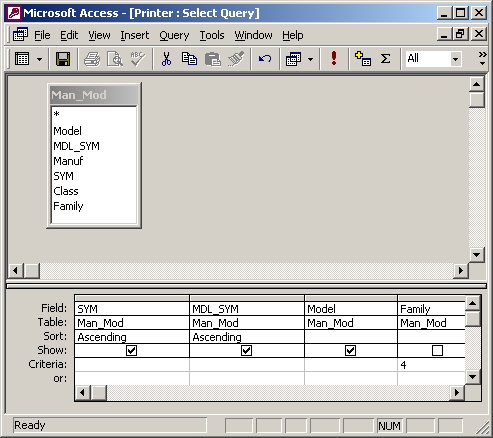Open the View menu

[99, 35]
